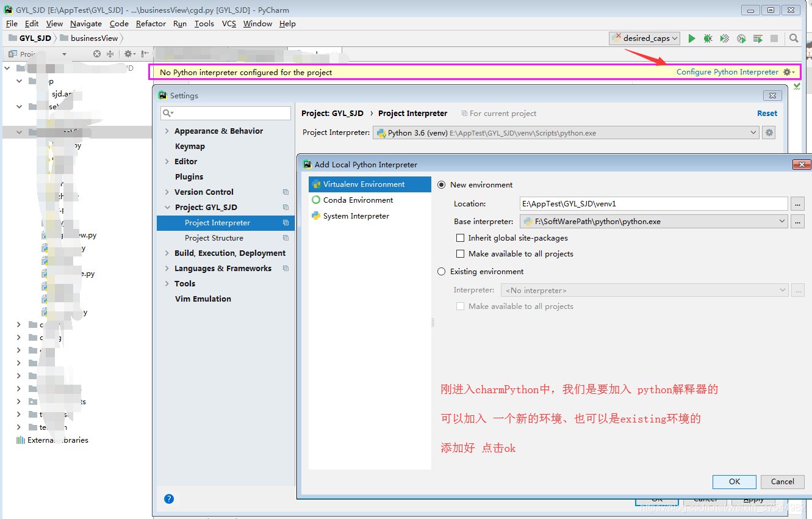
Task: Click the concurrency diagram run icon
Action: pyautogui.click(x=758, y=38)
